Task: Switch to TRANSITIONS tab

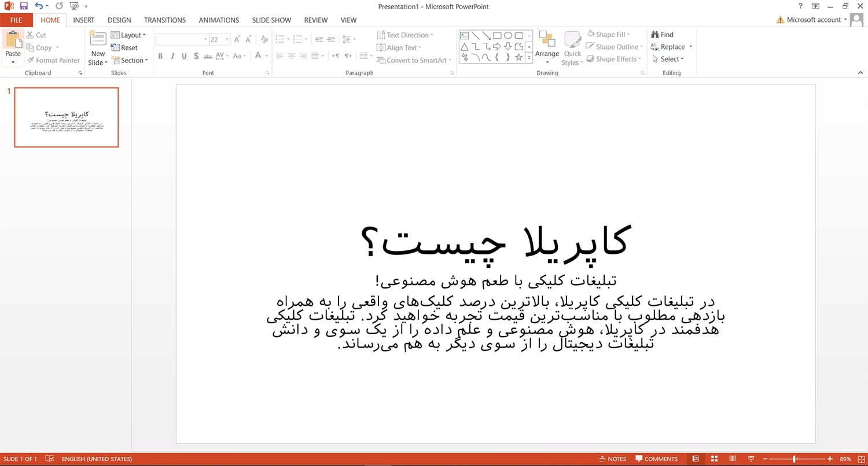Action: [165, 20]
